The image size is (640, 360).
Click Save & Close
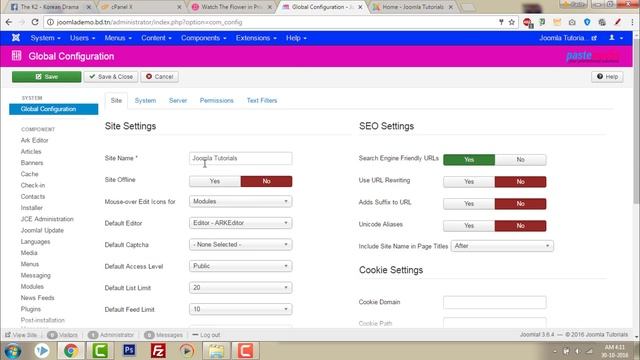pyautogui.click(x=111, y=77)
